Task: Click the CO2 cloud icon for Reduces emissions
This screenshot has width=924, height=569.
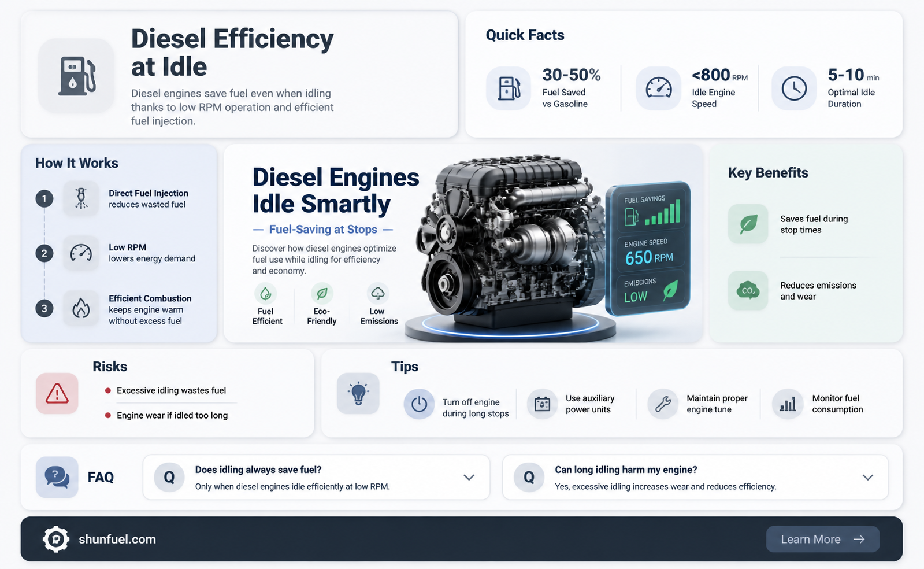Action: 748,290
